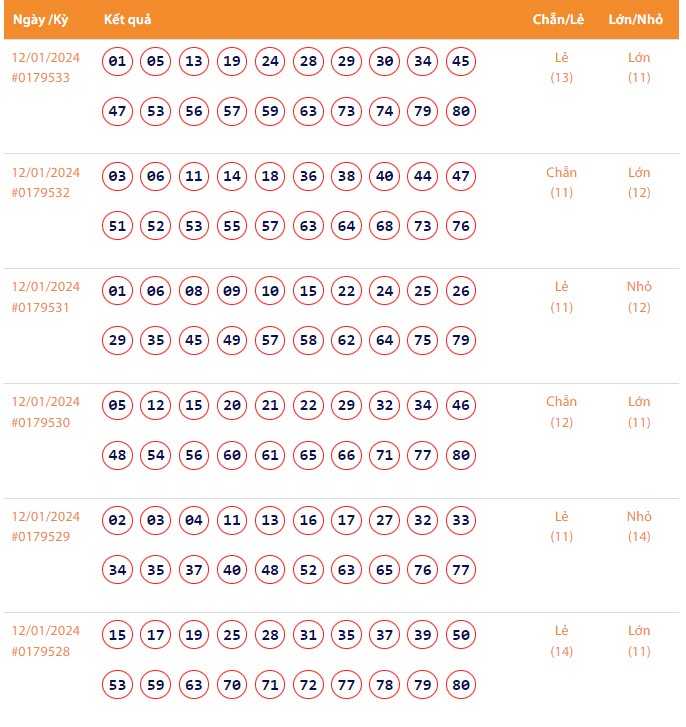Click "Lớn (12)" result for draw #0179532
The image size is (686, 727).
pyautogui.click(x=639, y=182)
